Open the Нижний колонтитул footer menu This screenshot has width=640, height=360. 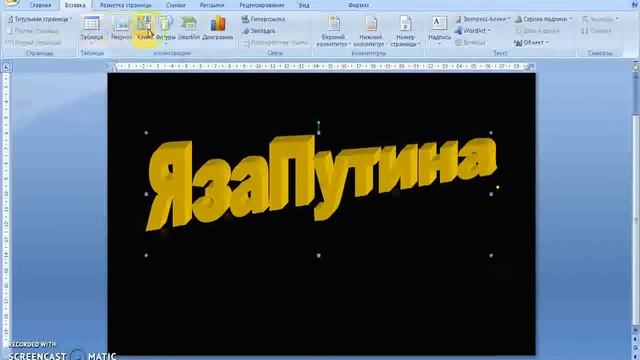tap(370, 31)
